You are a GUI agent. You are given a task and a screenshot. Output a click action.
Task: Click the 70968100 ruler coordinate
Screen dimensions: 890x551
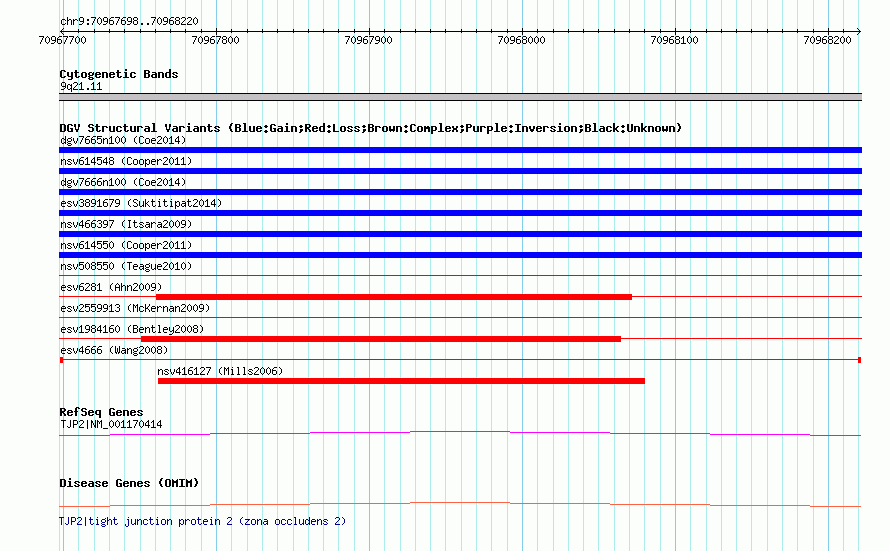[674, 40]
